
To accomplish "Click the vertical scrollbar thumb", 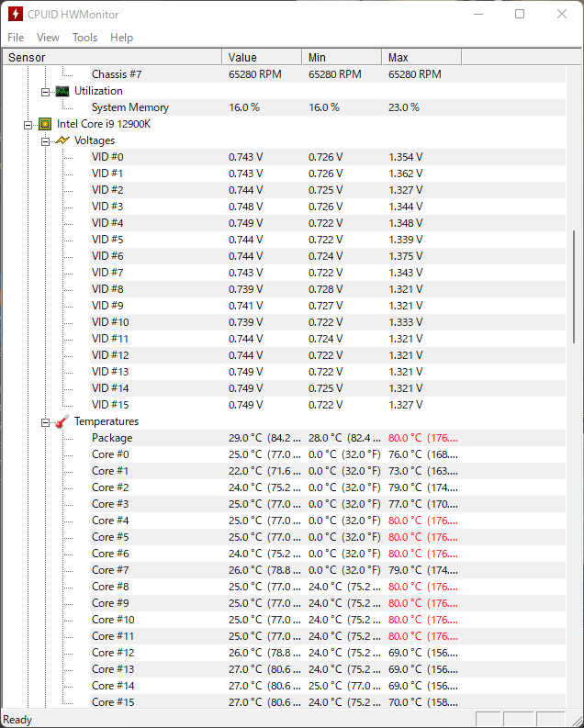I will pyautogui.click(x=576, y=285).
